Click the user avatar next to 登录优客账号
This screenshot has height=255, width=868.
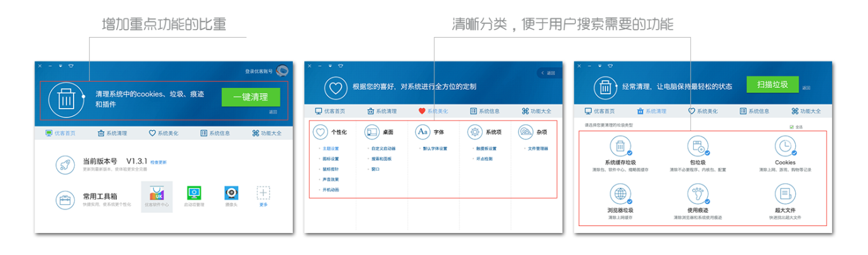(282, 71)
